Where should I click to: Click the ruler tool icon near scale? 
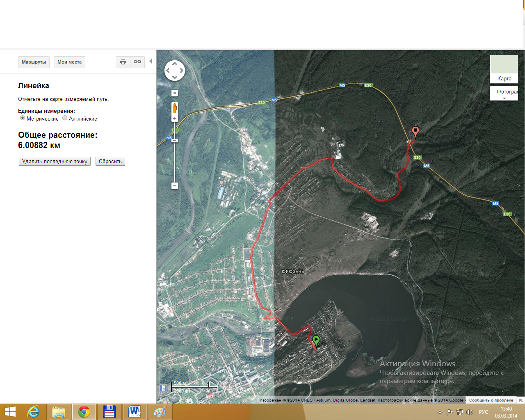pyautogui.click(x=163, y=388)
